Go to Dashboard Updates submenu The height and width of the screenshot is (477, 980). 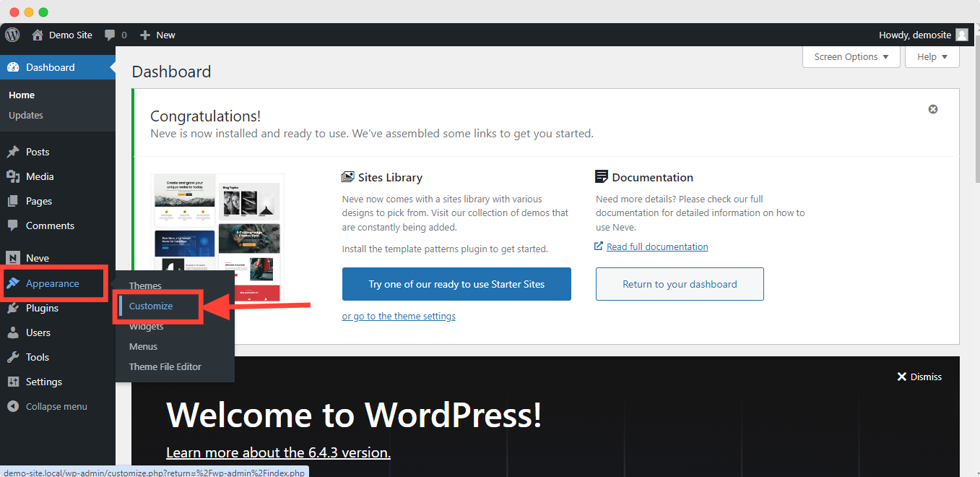(x=26, y=115)
